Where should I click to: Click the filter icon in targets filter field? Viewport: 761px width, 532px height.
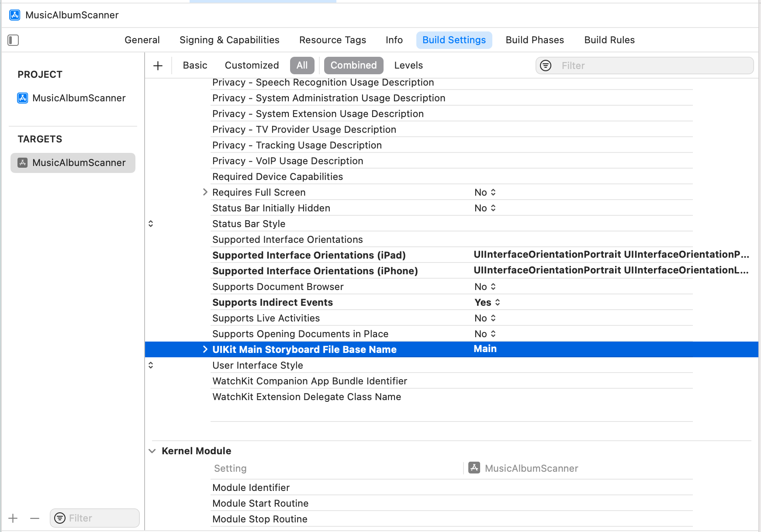(60, 518)
